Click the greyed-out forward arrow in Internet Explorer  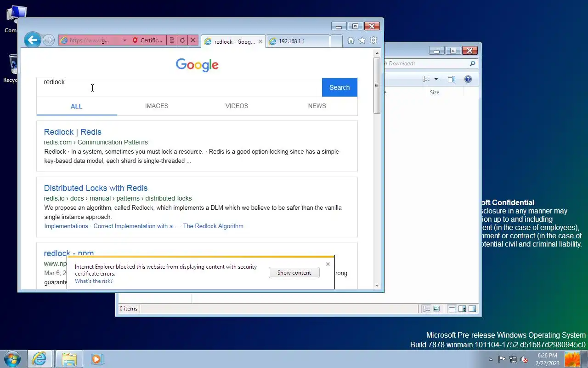pyautogui.click(x=49, y=40)
